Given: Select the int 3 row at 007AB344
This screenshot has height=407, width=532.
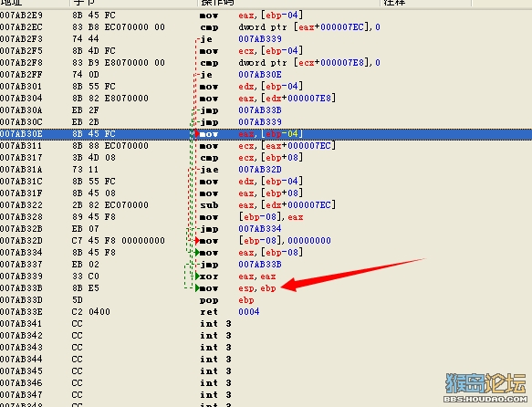Looking at the screenshot, I should click(266, 360).
